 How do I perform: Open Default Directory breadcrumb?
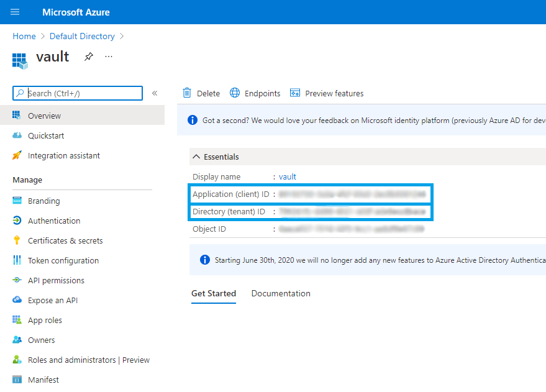pos(82,36)
